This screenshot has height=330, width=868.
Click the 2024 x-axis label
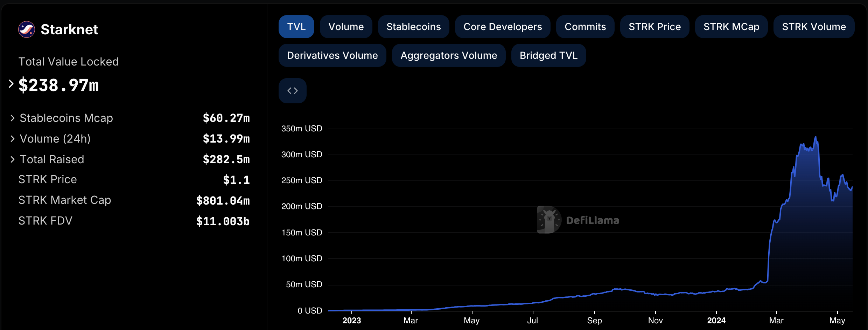[716, 321]
